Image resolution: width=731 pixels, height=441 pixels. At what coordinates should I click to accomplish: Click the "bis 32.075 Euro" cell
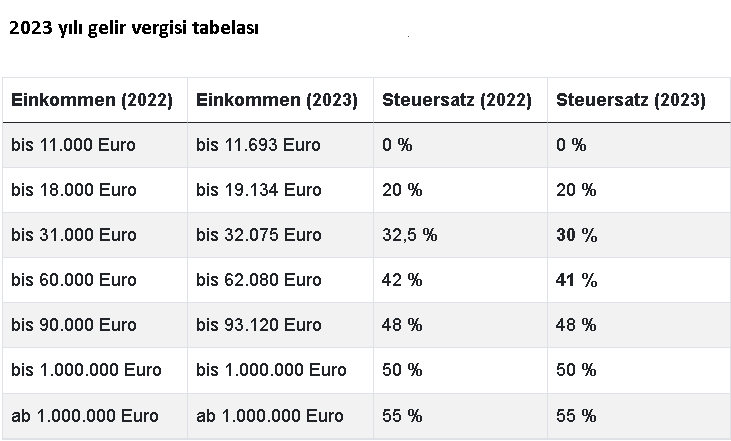[258, 235]
